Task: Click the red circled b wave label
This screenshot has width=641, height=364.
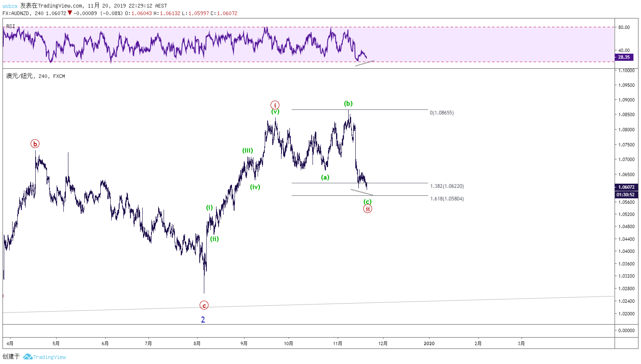Action: coord(35,144)
